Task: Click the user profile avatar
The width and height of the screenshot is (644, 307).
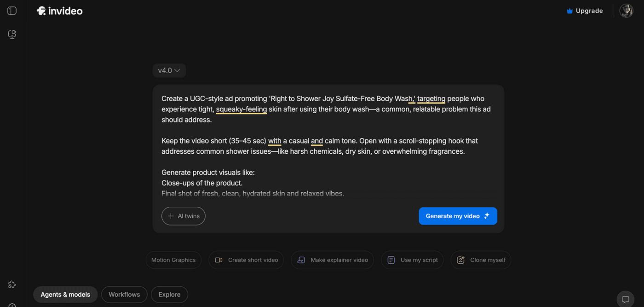Action: pyautogui.click(x=626, y=11)
